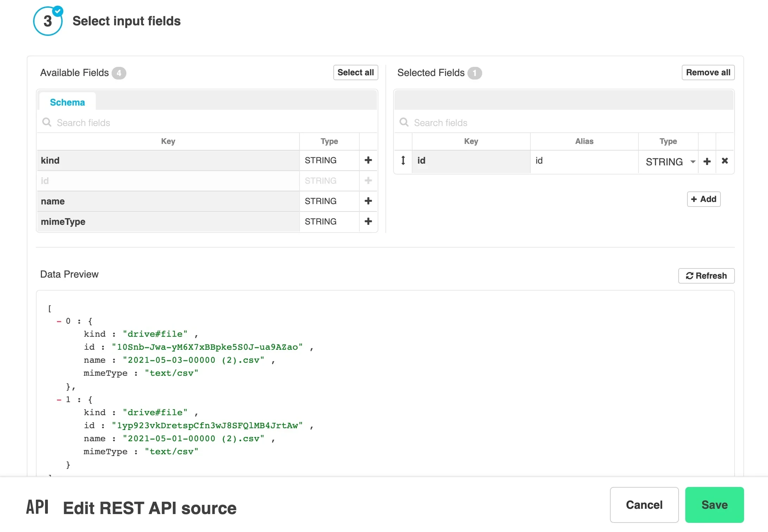This screenshot has width=768, height=532.
Task: Click the step 3 checkmark badge
Action: coord(58,11)
